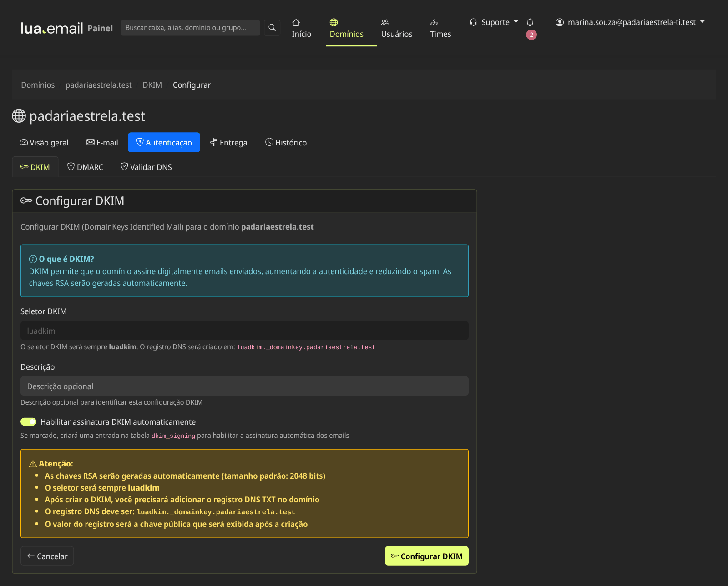
Task: Click the warning triangle icon beside Atenção
Action: (33, 464)
